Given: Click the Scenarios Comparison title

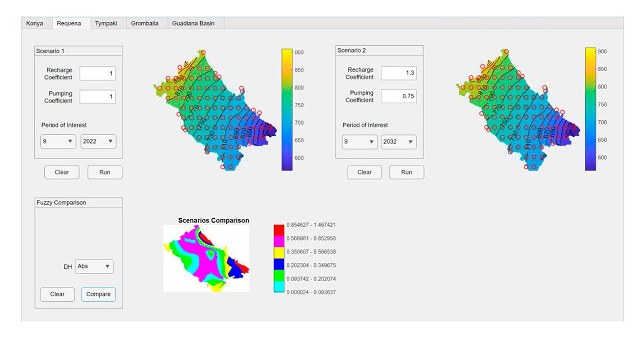Looking at the screenshot, I should click(x=213, y=220).
